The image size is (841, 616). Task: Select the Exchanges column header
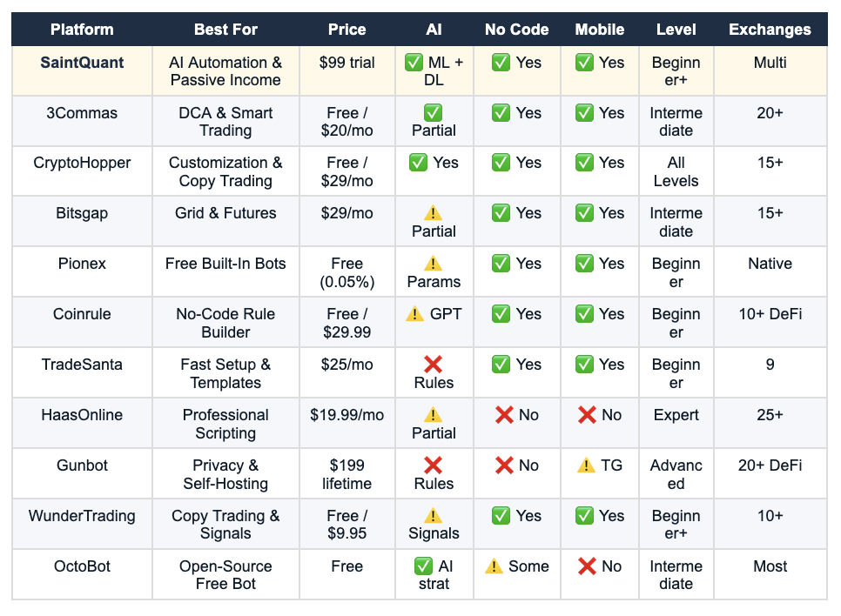(770, 30)
